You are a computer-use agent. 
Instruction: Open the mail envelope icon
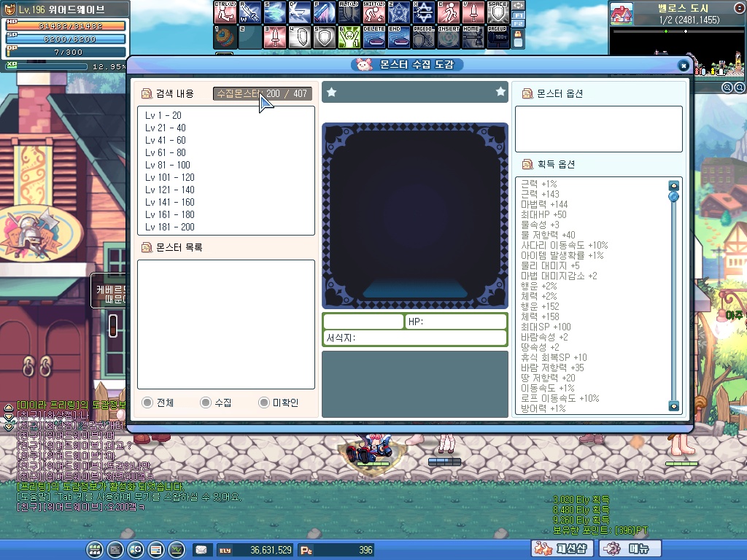pos(201,550)
